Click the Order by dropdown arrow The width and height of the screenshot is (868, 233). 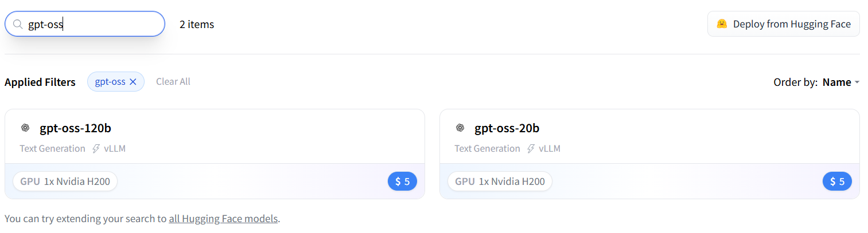pos(857,82)
